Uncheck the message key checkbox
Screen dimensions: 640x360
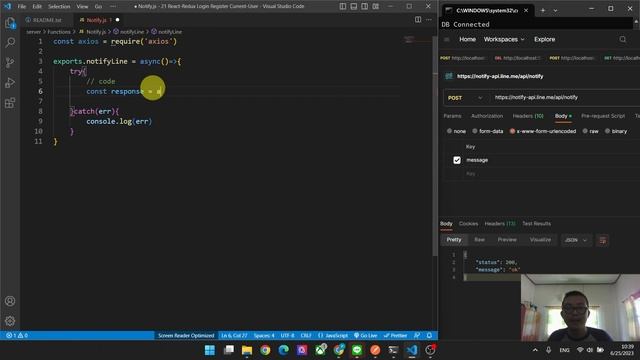[457, 160]
